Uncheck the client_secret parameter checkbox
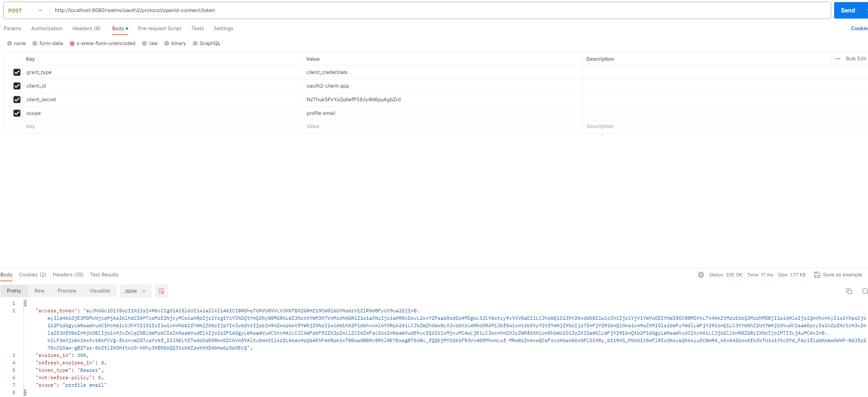The width and height of the screenshot is (868, 397). point(17,100)
